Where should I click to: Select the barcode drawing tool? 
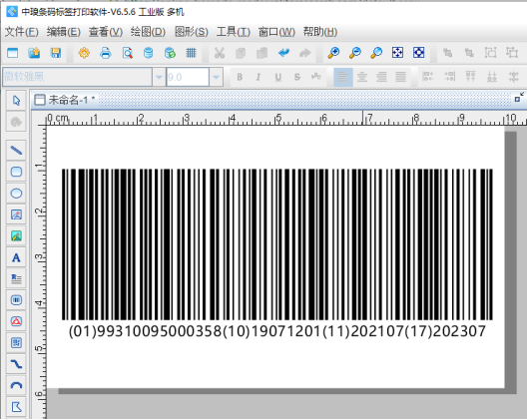click(x=16, y=300)
